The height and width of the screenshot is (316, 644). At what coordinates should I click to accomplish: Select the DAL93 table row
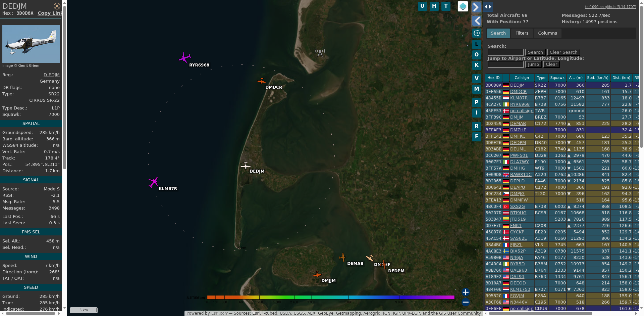click(x=562, y=277)
